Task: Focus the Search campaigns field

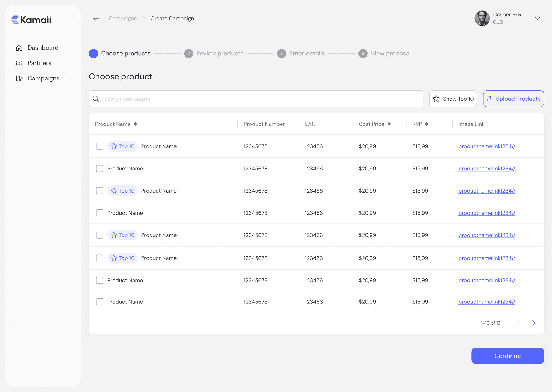Action: pos(259,99)
